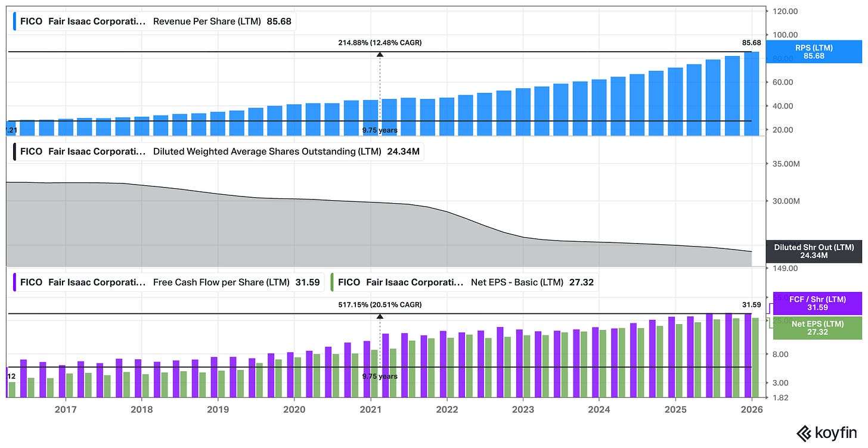
Task: Click the 30.00M y-axis label
Action: pos(787,201)
